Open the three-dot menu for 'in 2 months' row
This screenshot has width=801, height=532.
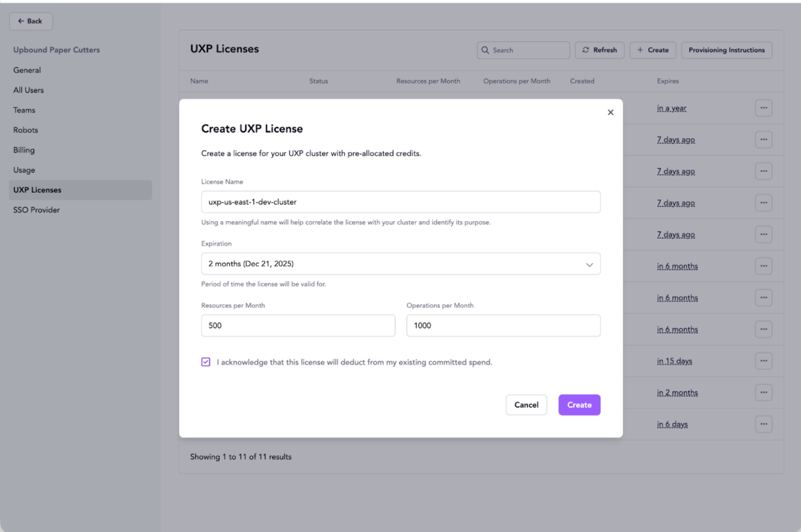point(763,393)
